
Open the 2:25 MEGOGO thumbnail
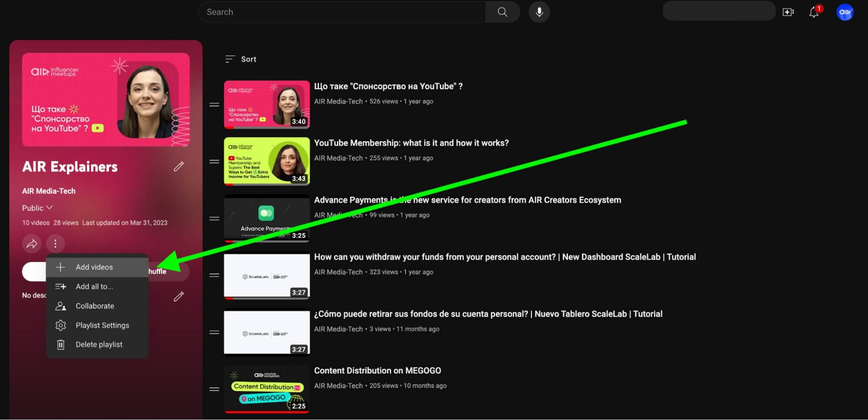coord(267,389)
